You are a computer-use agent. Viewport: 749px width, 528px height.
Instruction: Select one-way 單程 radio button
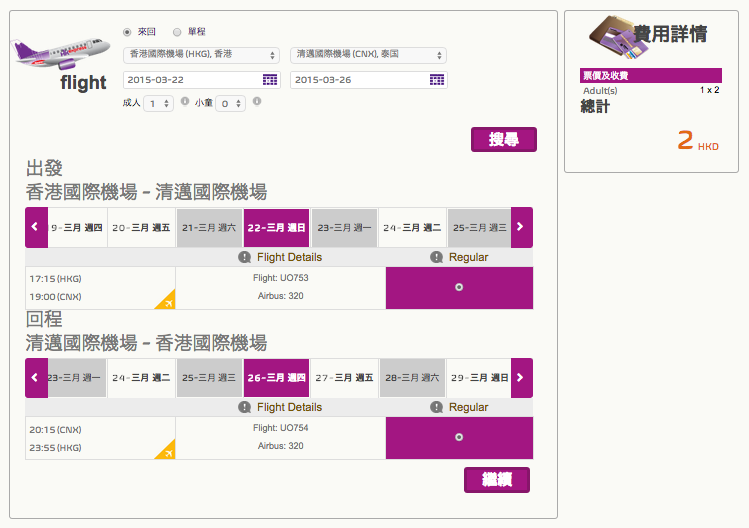click(x=177, y=32)
